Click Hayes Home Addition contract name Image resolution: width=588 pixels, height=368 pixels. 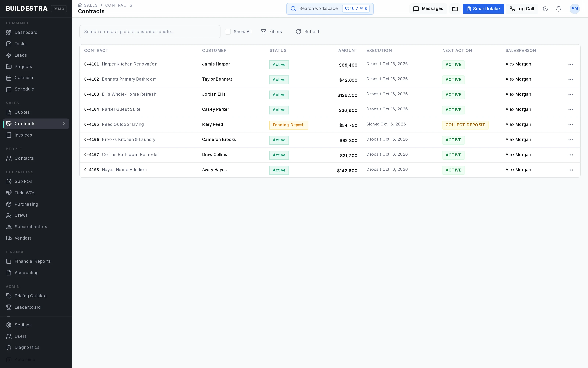coord(124,170)
